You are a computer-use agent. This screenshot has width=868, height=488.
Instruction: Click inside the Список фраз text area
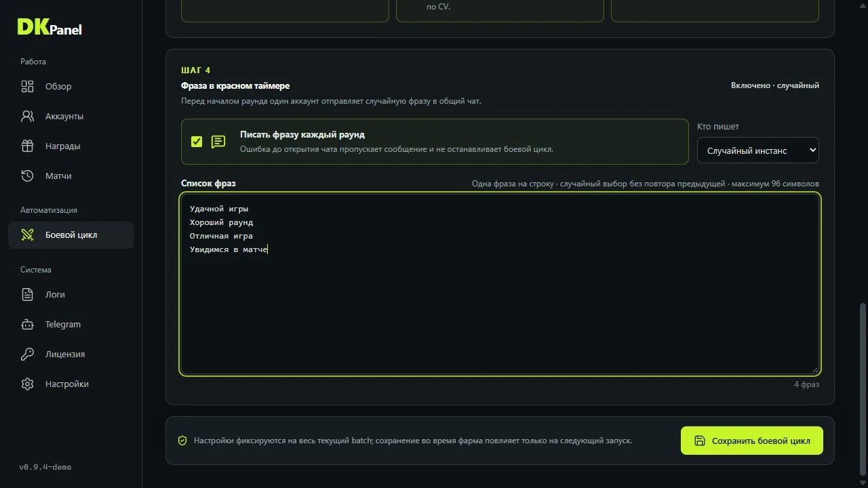pos(500,284)
